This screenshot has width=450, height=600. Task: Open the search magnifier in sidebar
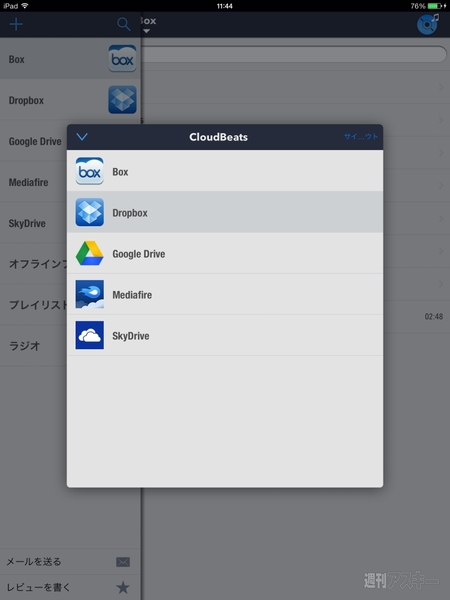coord(123,24)
